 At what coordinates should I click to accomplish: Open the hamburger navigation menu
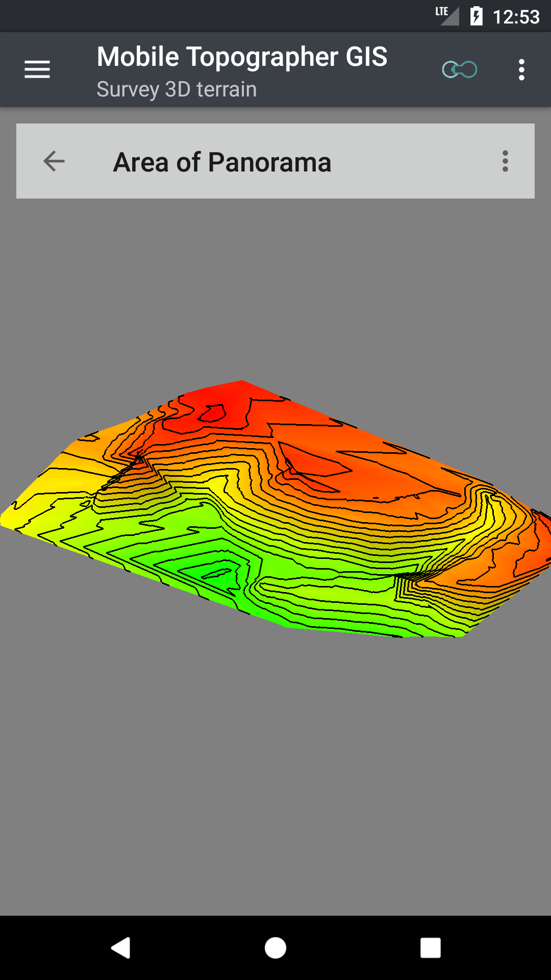click(37, 69)
